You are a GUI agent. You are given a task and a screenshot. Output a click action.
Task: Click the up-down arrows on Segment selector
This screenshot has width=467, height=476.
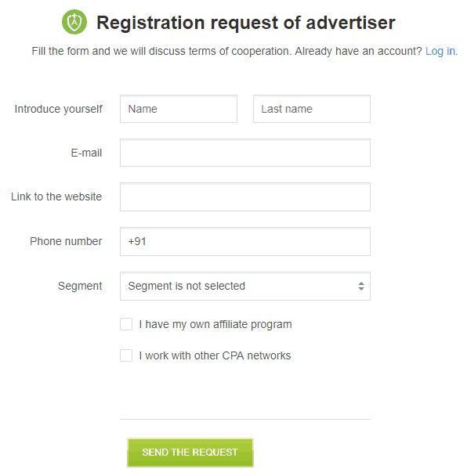click(361, 287)
